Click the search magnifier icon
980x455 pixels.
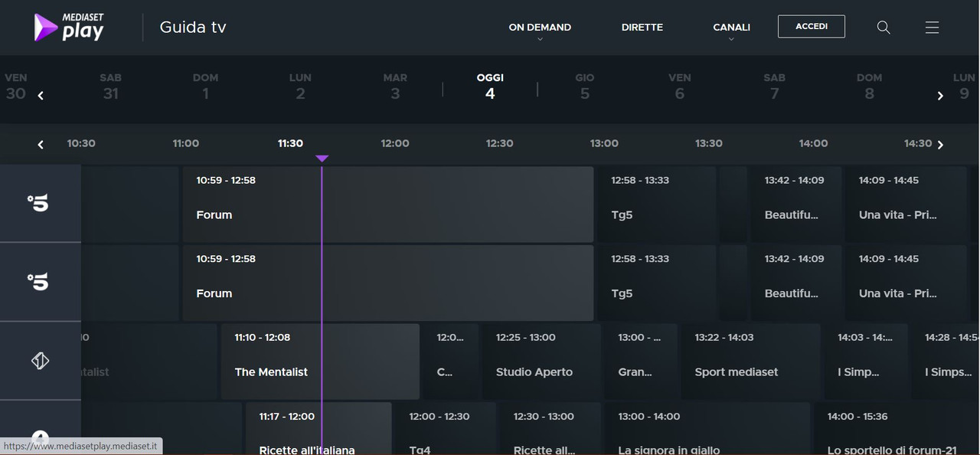coord(884,27)
